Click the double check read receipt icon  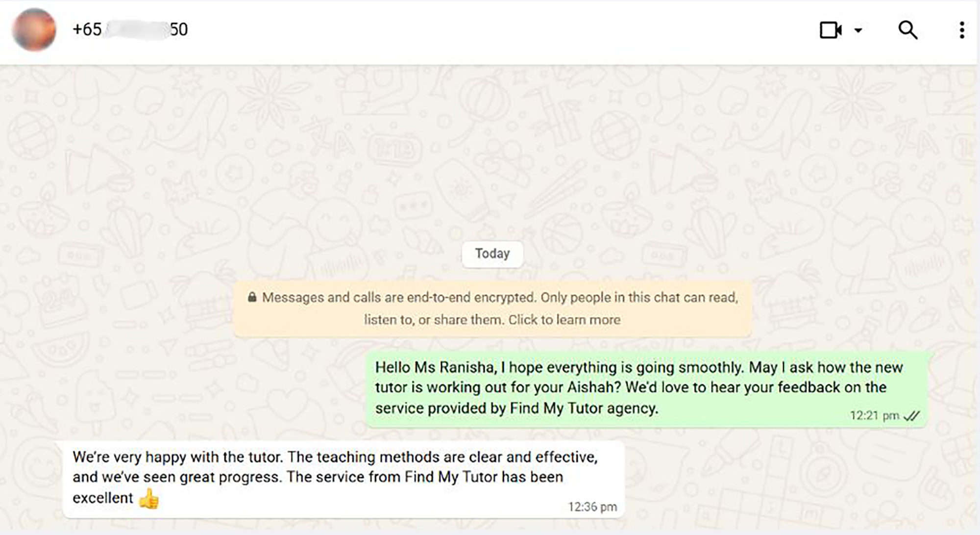point(912,416)
